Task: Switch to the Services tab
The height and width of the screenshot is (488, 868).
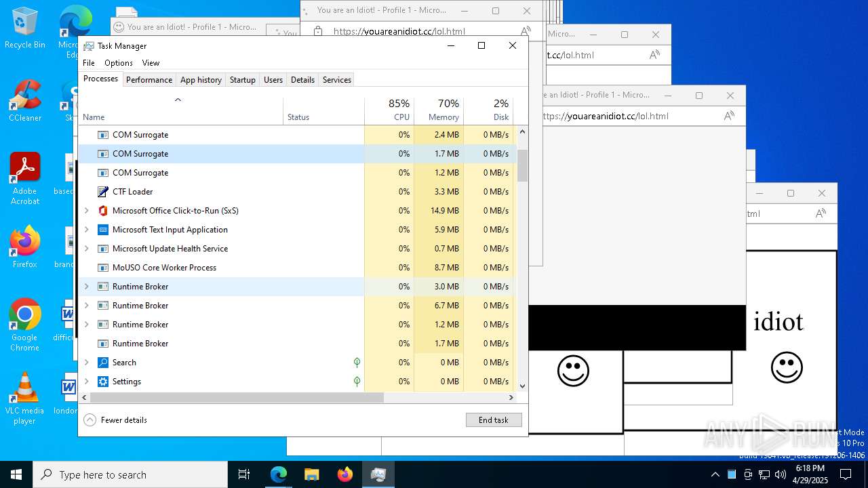Action: click(x=337, y=80)
